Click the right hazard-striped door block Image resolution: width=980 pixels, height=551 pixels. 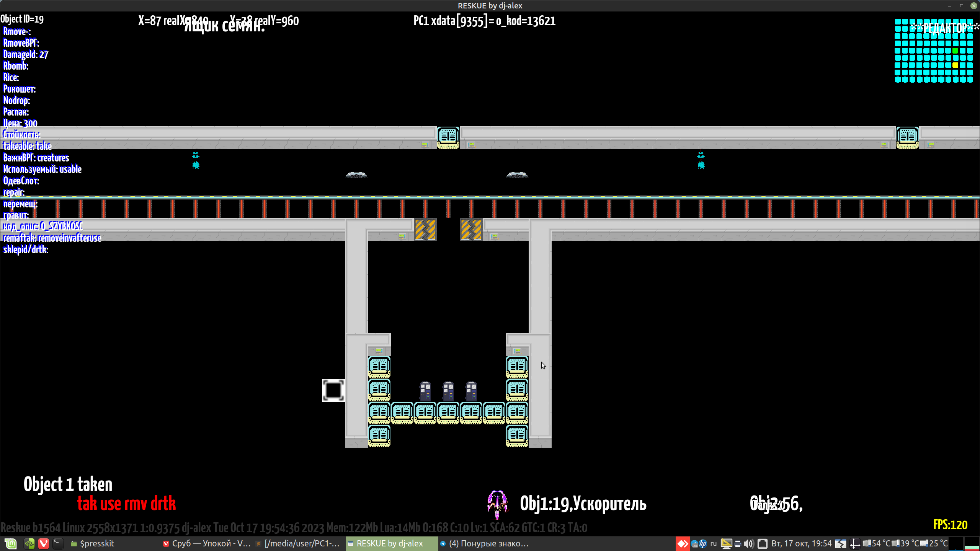(x=471, y=229)
